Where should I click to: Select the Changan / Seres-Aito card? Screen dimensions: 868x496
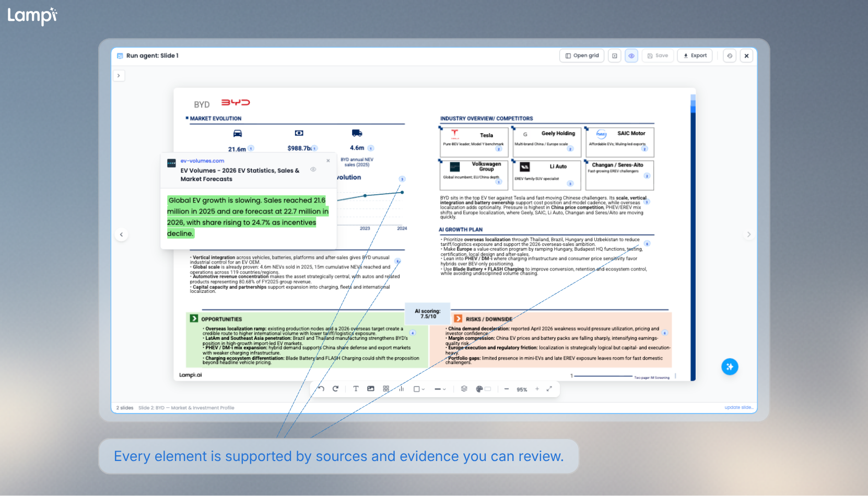point(620,175)
